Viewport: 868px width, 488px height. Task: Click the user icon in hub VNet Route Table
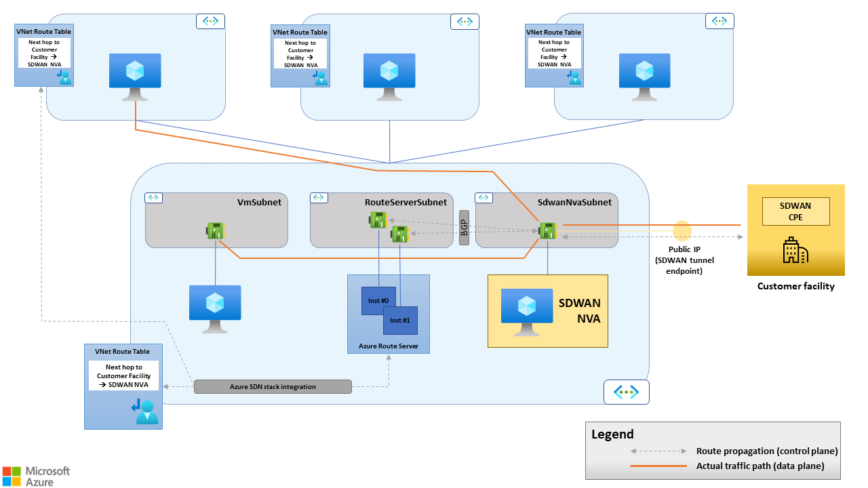coord(144,411)
